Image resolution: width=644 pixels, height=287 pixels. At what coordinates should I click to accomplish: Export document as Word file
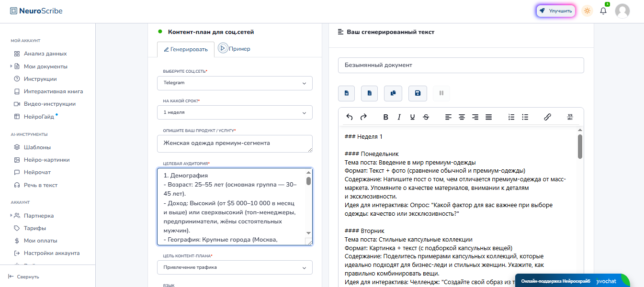(346, 93)
